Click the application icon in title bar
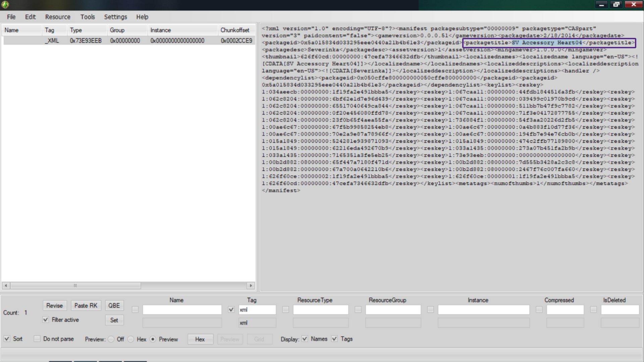The image size is (644, 362). point(5,5)
